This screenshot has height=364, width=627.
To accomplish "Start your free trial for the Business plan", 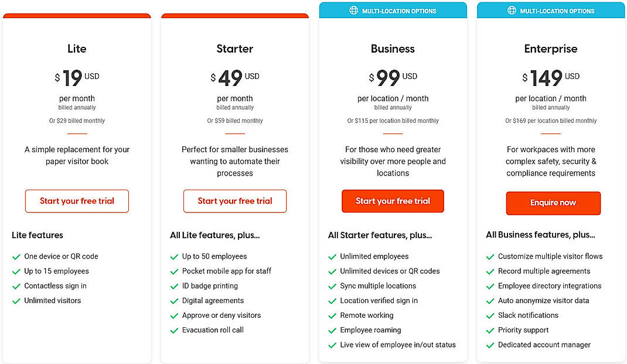I will 393,201.
